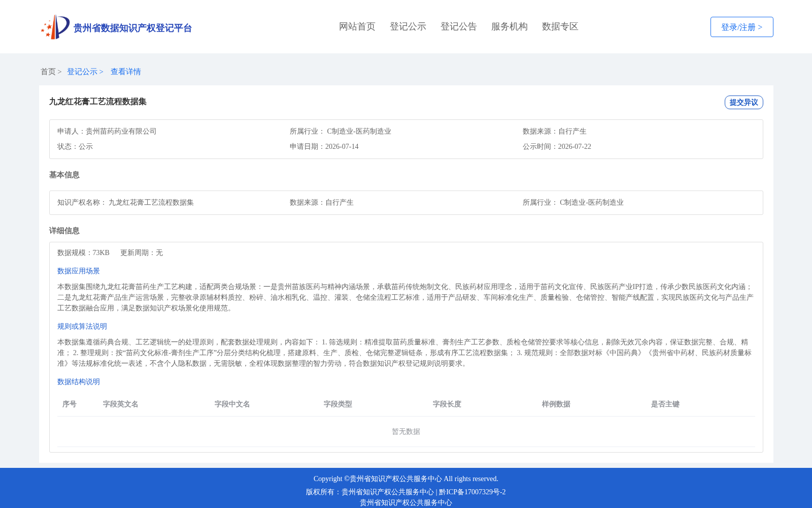Go to 首页 in the breadcrumb
The height and width of the screenshot is (508, 812).
[48, 72]
